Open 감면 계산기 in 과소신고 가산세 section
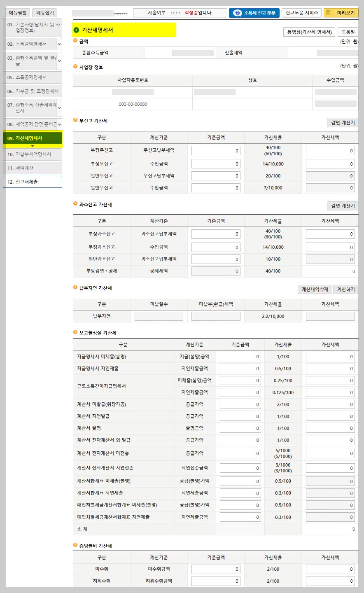This screenshot has width=364, height=593. click(x=343, y=206)
